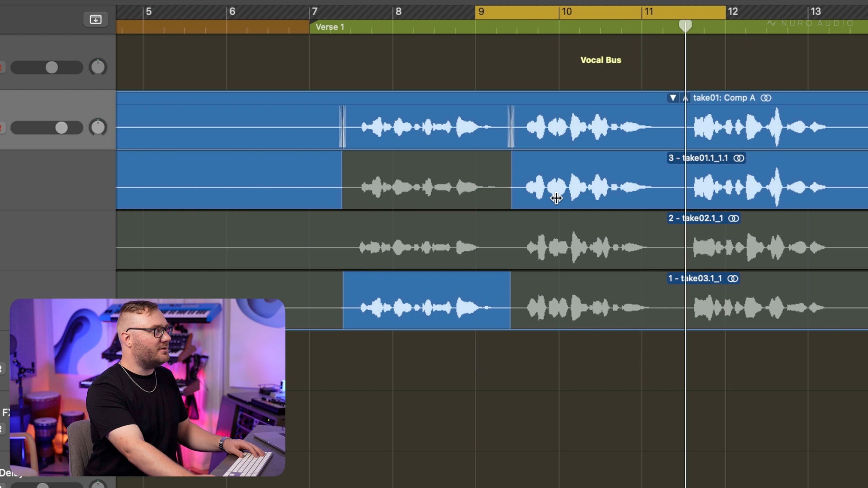The width and height of the screenshot is (868, 488).
Task: Click the stereo icon on take01.1_1.1 lane label
Action: pyautogui.click(x=739, y=158)
